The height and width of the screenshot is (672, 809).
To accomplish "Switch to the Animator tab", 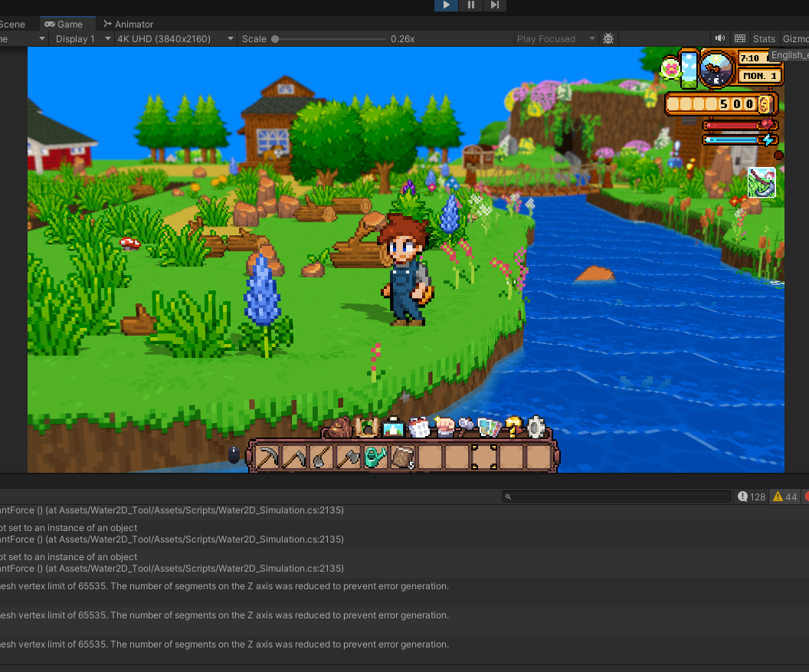I will (x=129, y=24).
